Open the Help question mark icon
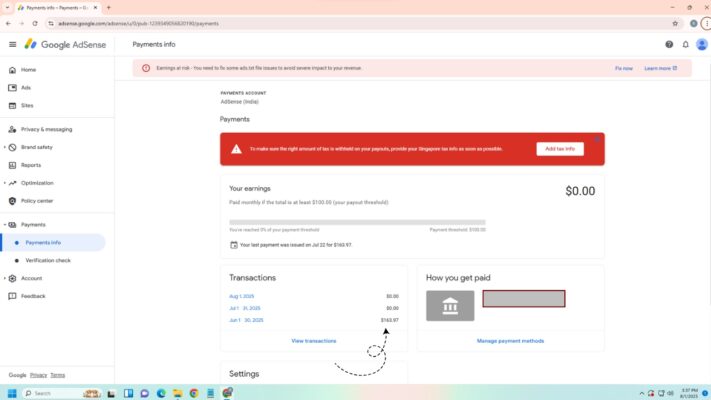711x400 pixels. pos(669,44)
